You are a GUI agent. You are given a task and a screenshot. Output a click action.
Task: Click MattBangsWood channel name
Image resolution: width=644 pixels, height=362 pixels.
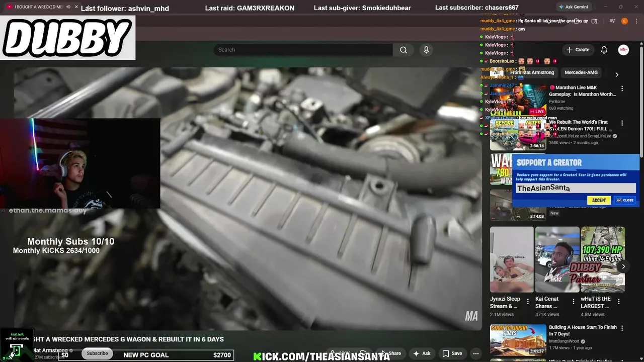click(564, 341)
